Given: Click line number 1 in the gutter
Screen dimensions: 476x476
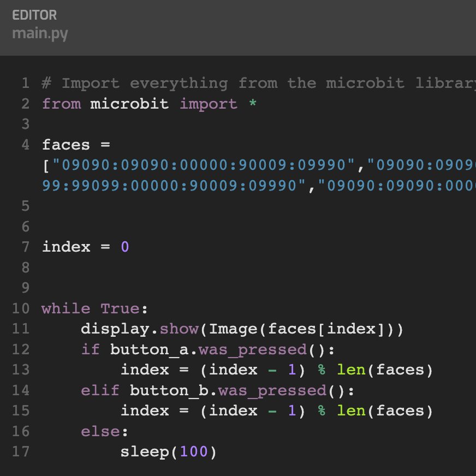Looking at the screenshot, I should 26,83.
